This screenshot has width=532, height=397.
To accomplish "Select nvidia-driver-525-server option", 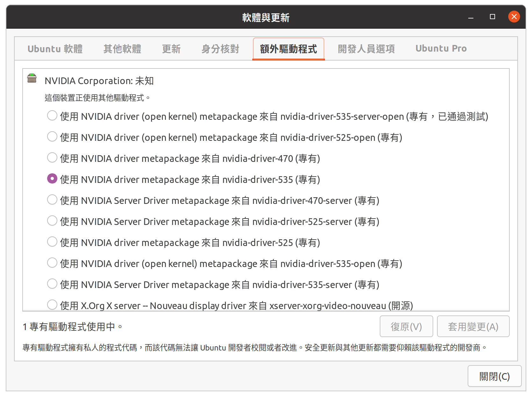I will click(52, 221).
